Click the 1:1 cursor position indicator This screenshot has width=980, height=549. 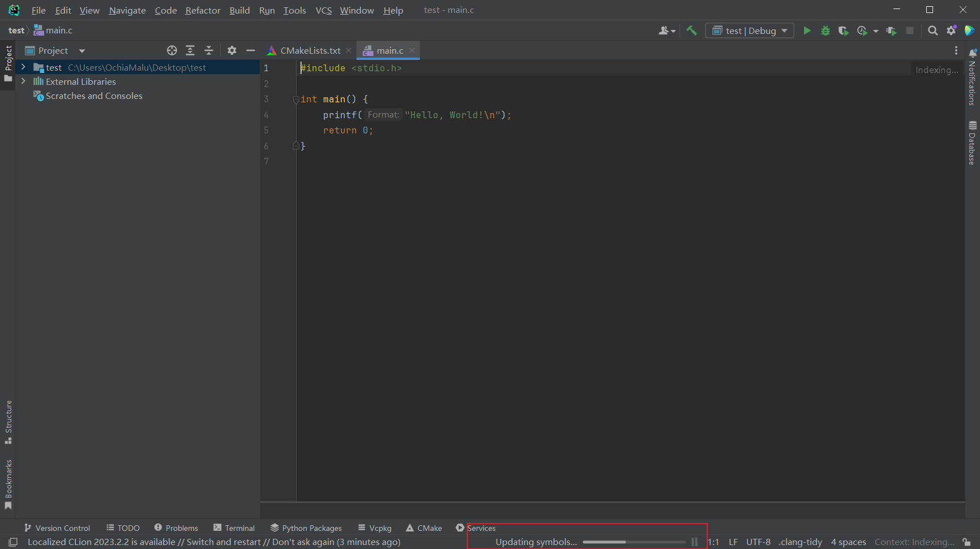click(x=713, y=542)
